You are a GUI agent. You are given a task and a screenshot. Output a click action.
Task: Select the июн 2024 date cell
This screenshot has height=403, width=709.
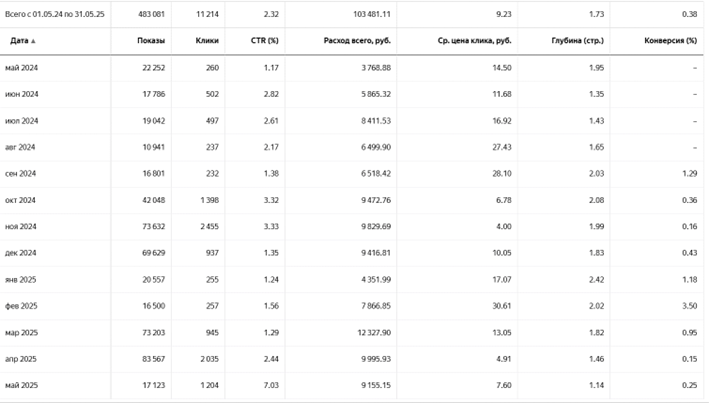click(23, 93)
